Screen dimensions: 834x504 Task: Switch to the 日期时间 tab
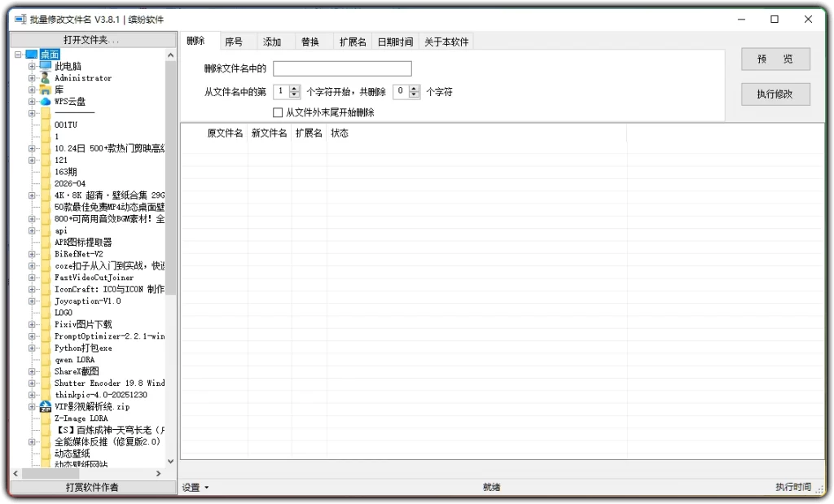coord(396,41)
